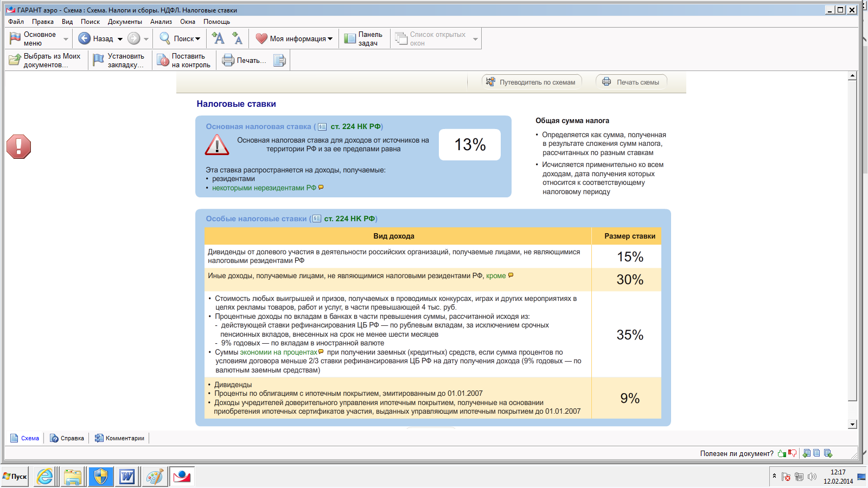Screen dimensions: 868x488
Task: Launch Internet Explorer from taskbar
Action: click(45, 477)
